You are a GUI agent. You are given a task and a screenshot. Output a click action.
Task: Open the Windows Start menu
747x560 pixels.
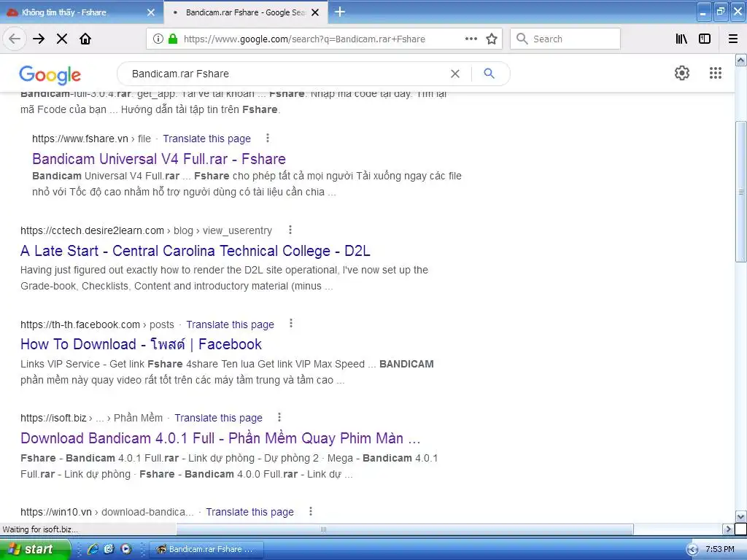[x=35, y=549]
